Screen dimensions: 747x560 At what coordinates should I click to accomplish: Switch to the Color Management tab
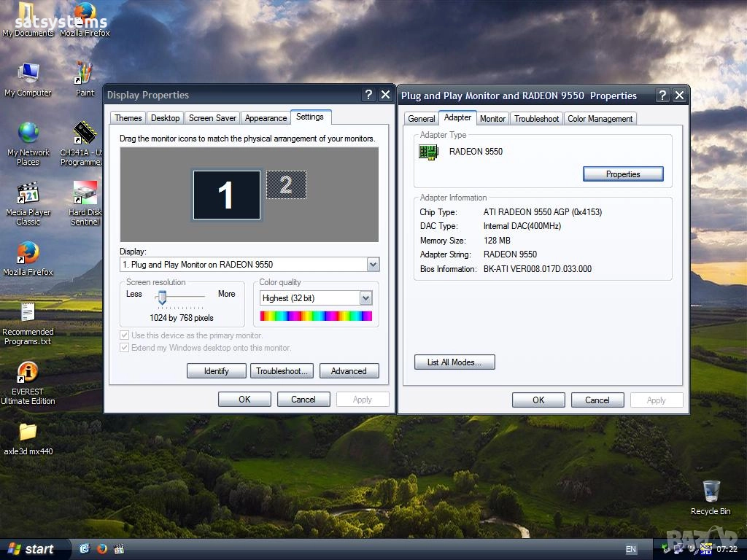[600, 119]
